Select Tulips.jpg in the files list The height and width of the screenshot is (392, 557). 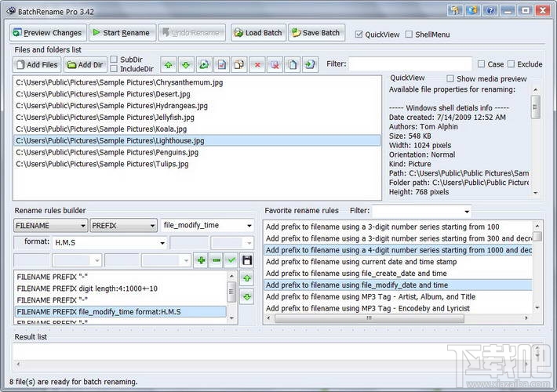[197, 164]
